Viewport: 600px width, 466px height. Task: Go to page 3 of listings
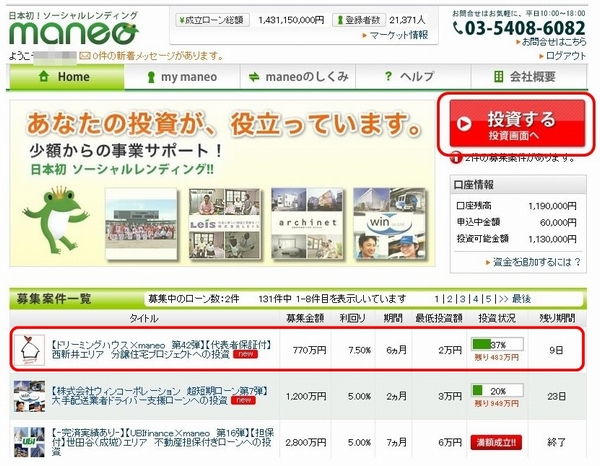463,299
